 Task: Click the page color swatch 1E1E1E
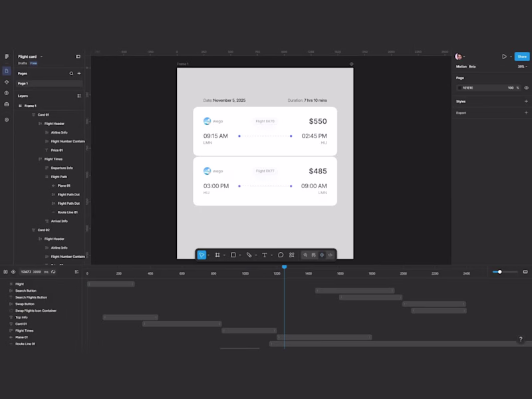(460, 88)
